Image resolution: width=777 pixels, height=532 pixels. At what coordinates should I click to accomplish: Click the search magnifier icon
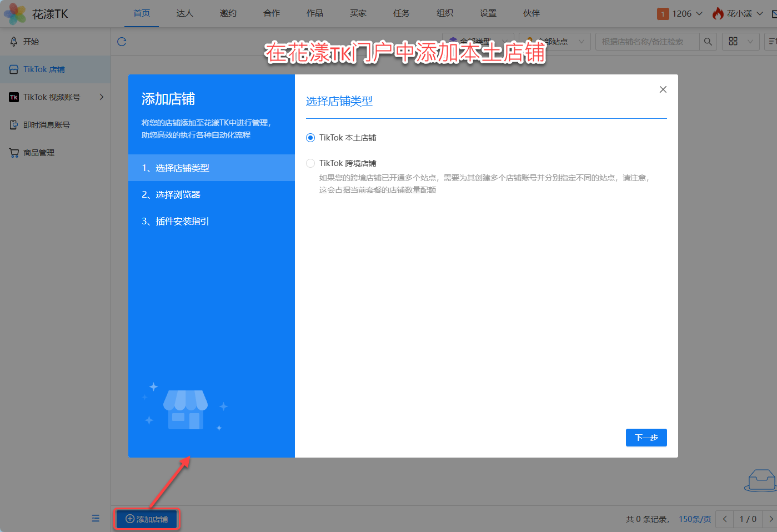click(708, 42)
